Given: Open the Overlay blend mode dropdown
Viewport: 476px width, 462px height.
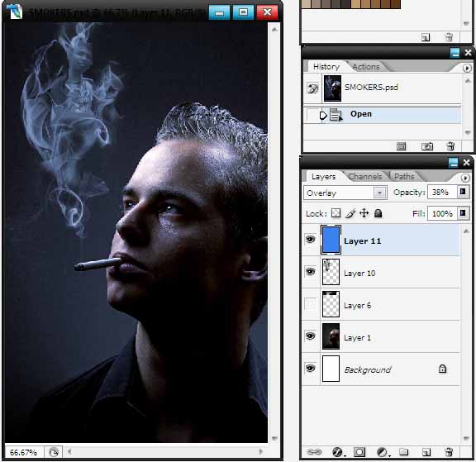Looking at the screenshot, I should (345, 193).
